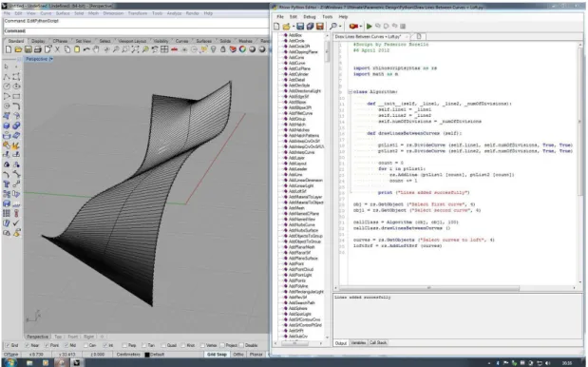Image resolution: width=588 pixels, height=367 pixels.
Task: Open Debug menu in Python Editor
Action: pyautogui.click(x=310, y=16)
